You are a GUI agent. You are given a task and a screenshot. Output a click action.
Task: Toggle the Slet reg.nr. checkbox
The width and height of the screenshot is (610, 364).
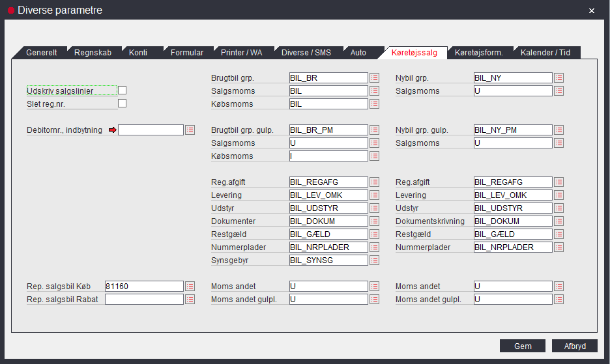point(122,104)
